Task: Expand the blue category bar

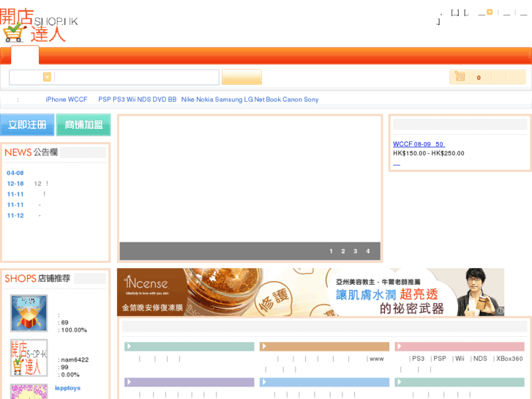Action: 324,382
